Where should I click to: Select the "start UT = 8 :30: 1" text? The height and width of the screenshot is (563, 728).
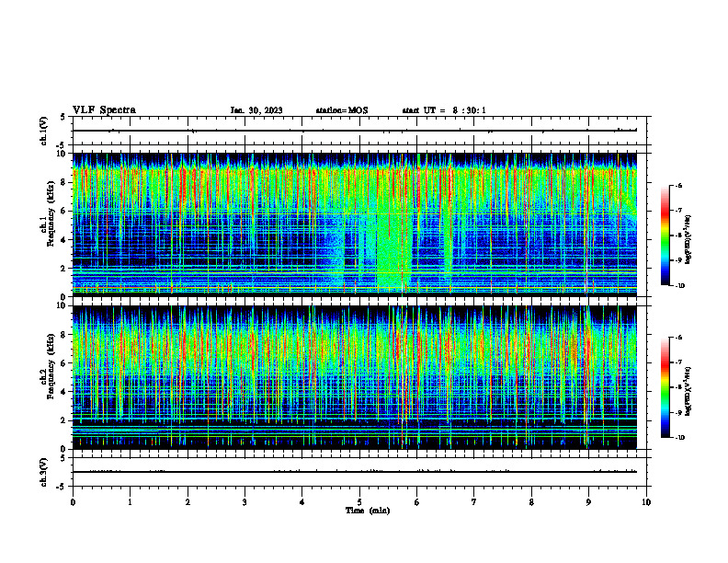[444, 110]
